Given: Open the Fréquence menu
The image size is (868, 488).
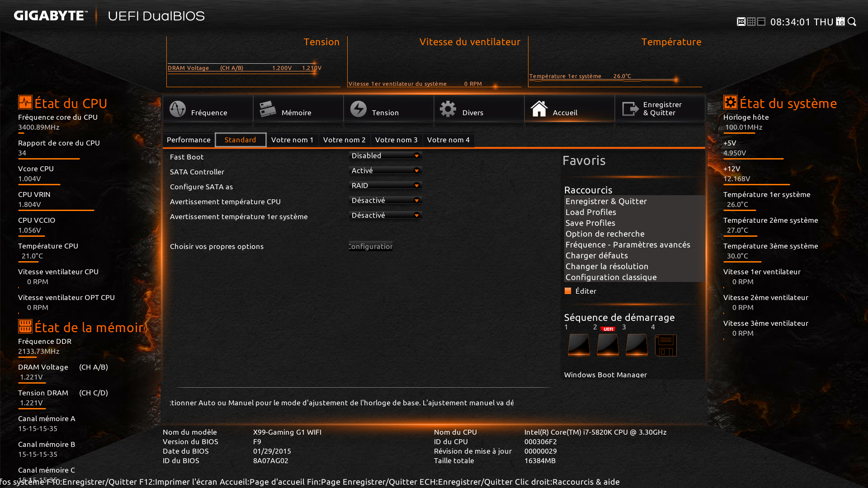Looking at the screenshot, I should (208, 108).
